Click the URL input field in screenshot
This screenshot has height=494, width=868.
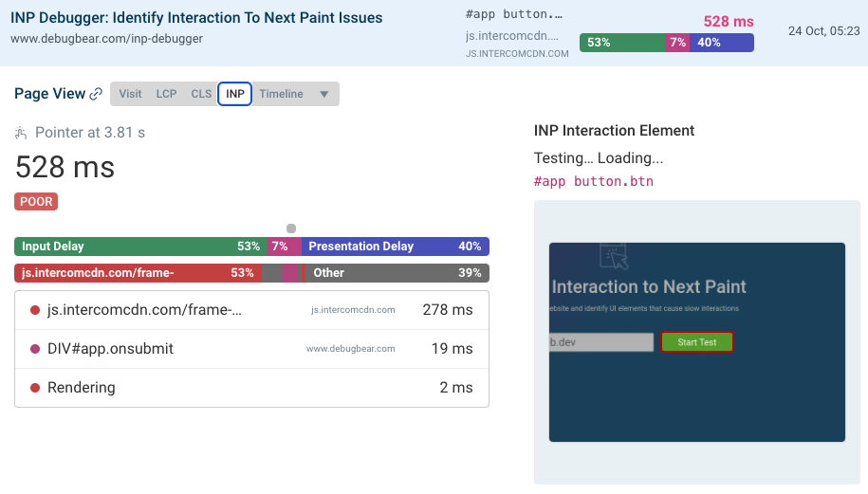[x=601, y=342]
